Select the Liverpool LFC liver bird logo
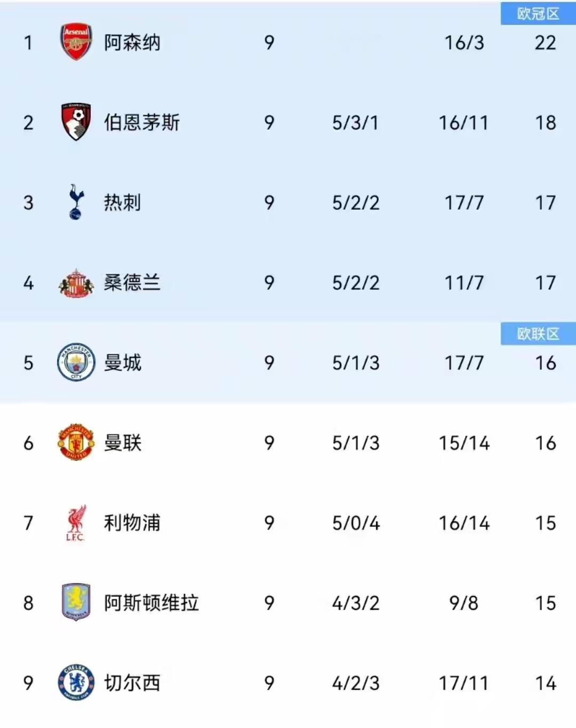The height and width of the screenshot is (728, 576). 76,523
